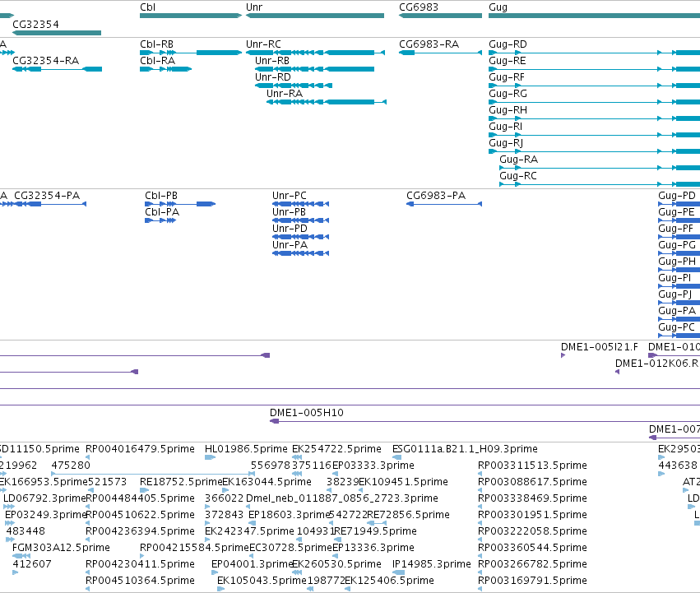Select the CG32354-PA protein label
Viewport: 700px width, 593px height.
pos(48,196)
